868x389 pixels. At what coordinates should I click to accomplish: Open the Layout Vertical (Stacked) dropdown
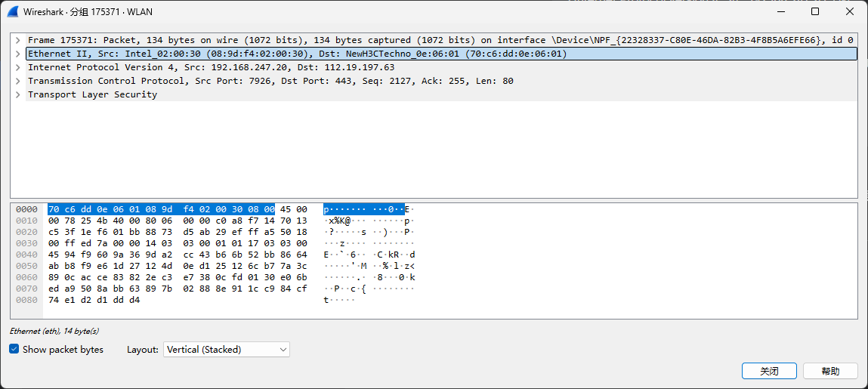(x=227, y=349)
